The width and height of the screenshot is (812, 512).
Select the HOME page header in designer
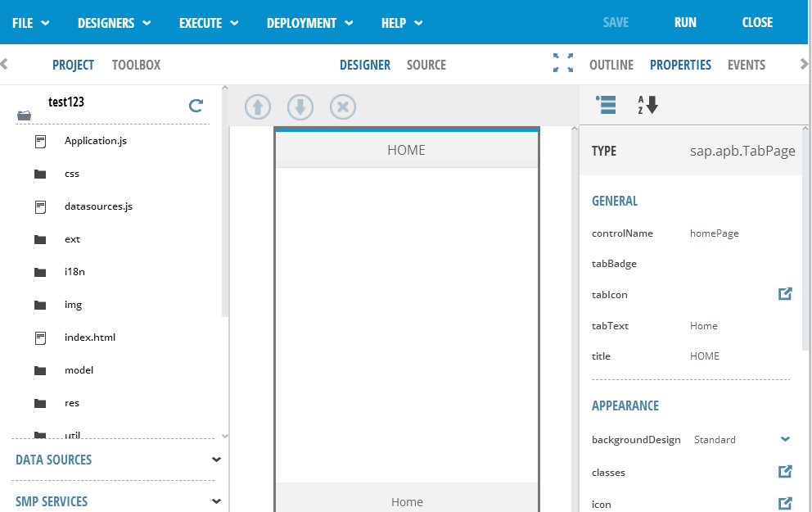point(407,150)
